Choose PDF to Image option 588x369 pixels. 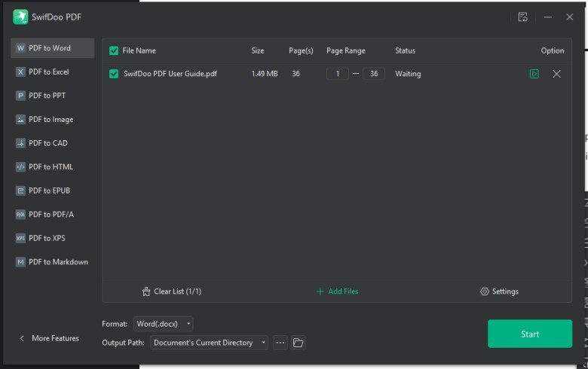pyautogui.click(x=53, y=119)
